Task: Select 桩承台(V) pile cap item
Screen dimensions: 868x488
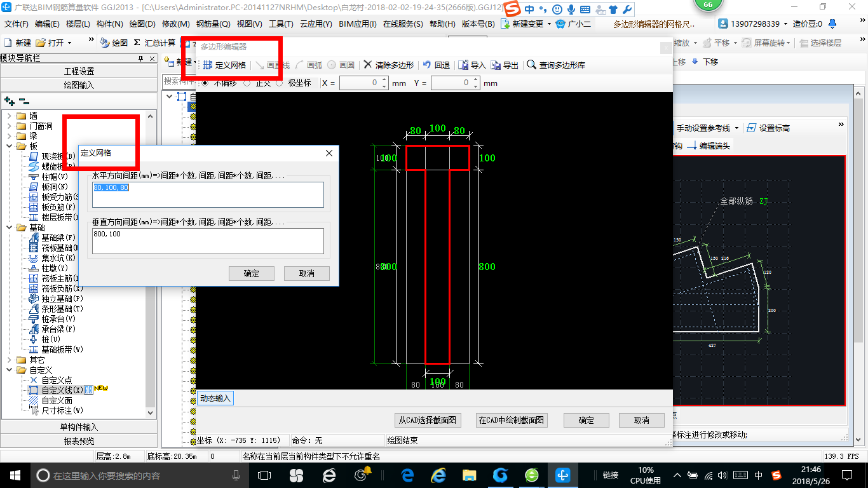Action: (53, 319)
